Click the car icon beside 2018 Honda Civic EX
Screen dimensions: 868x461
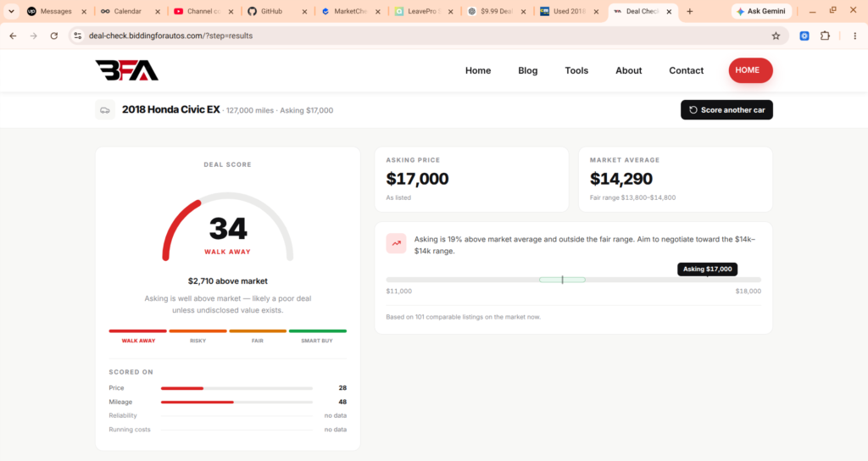click(104, 110)
